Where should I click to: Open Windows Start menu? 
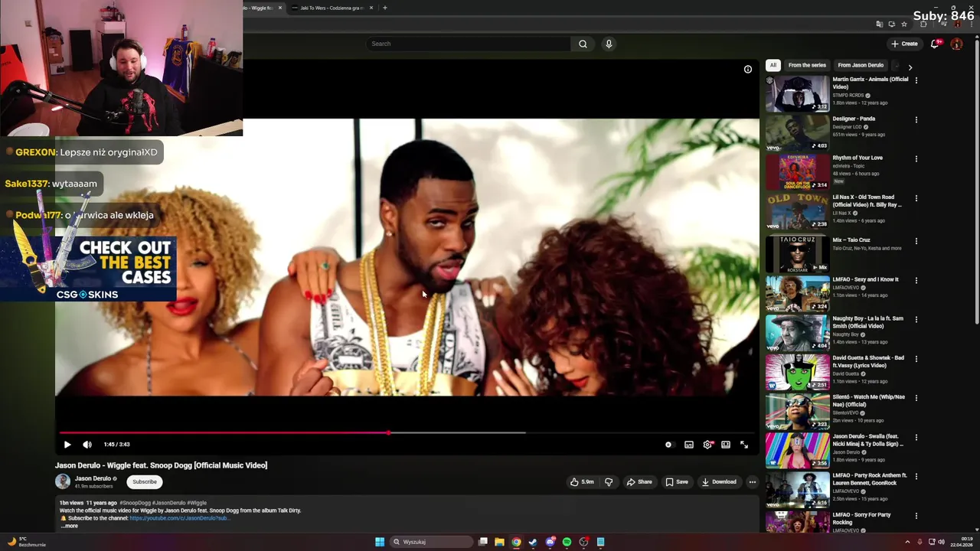(380, 542)
